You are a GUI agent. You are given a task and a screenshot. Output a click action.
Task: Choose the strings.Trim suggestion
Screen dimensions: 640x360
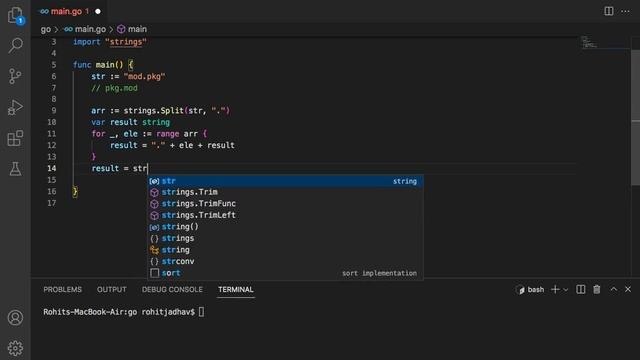pos(285,192)
